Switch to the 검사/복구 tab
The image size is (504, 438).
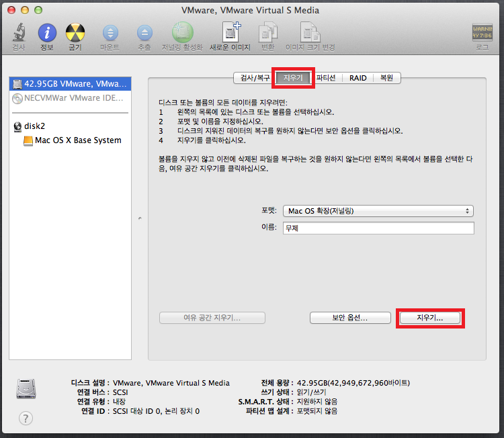point(255,78)
